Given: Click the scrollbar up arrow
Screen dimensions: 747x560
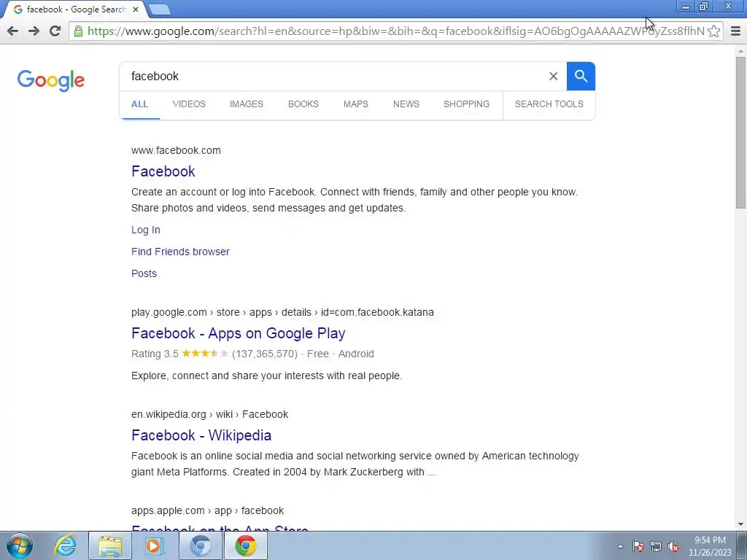Looking at the screenshot, I should coord(740,50).
